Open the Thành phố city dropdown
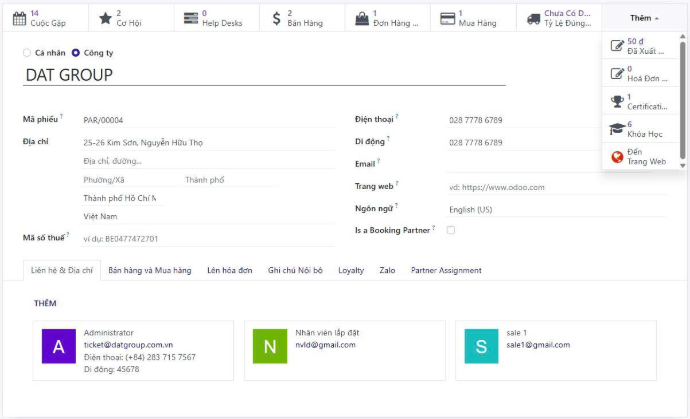This screenshot has width=690, height=419. click(231, 180)
